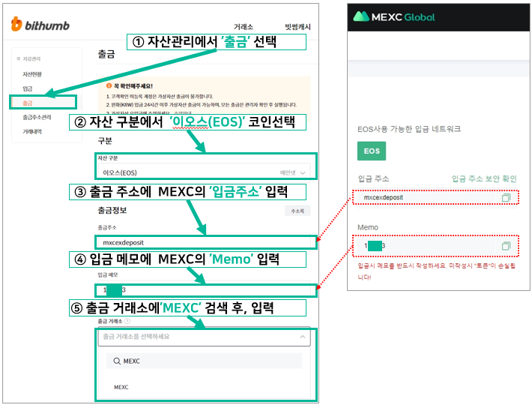Click the 입금 주소 보안 확인 link

click(484, 178)
